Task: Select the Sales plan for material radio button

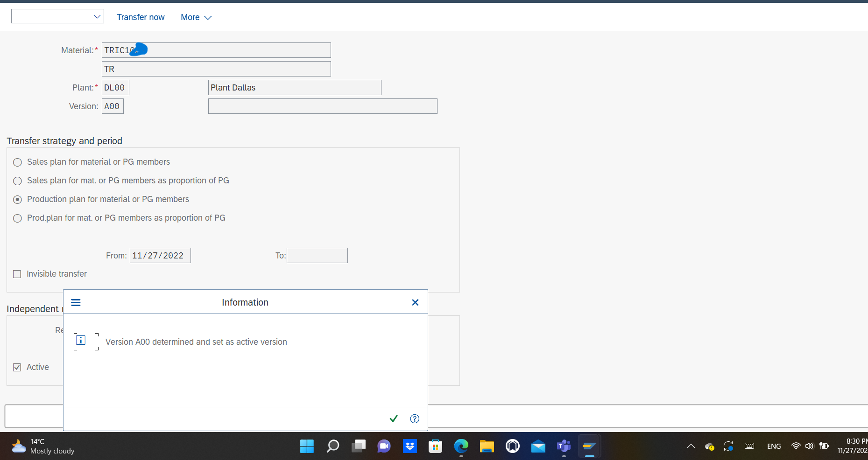Action: tap(17, 162)
